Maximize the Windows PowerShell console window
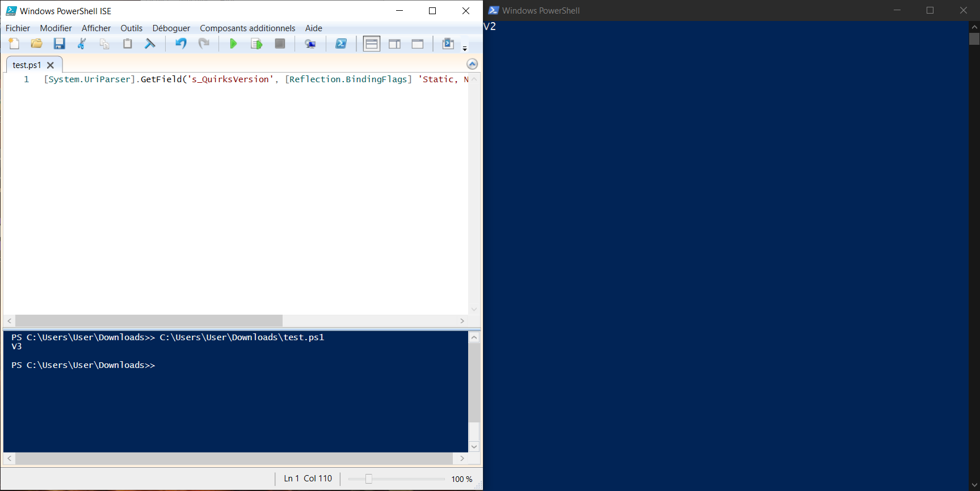 tap(930, 10)
